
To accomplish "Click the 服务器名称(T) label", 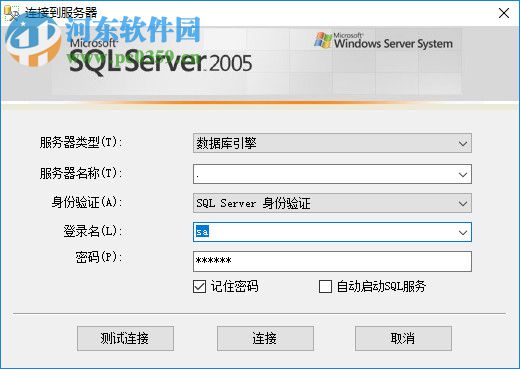I will point(81,173).
